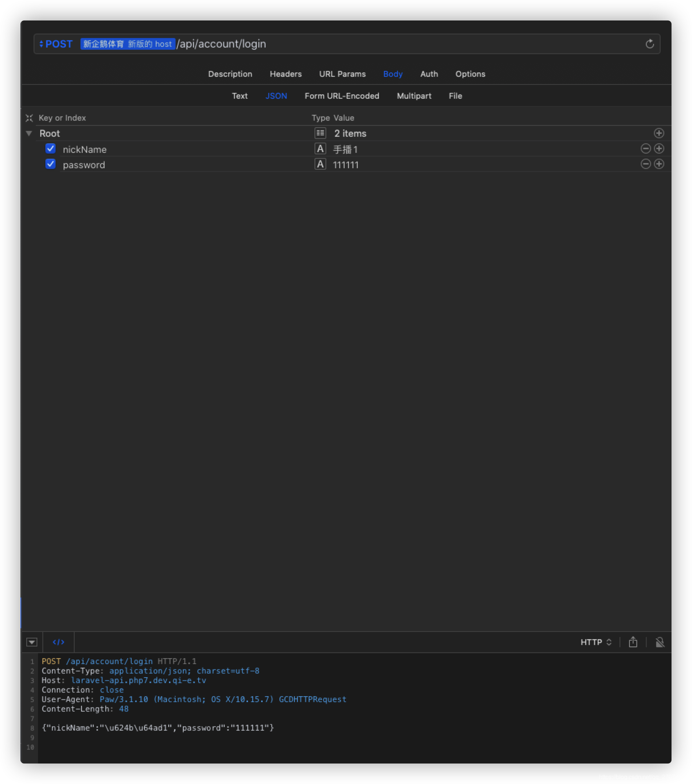Viewport: 692px width, 784px height.
Task: Toggle the bottom panel dropdown button
Action: [x=32, y=642]
